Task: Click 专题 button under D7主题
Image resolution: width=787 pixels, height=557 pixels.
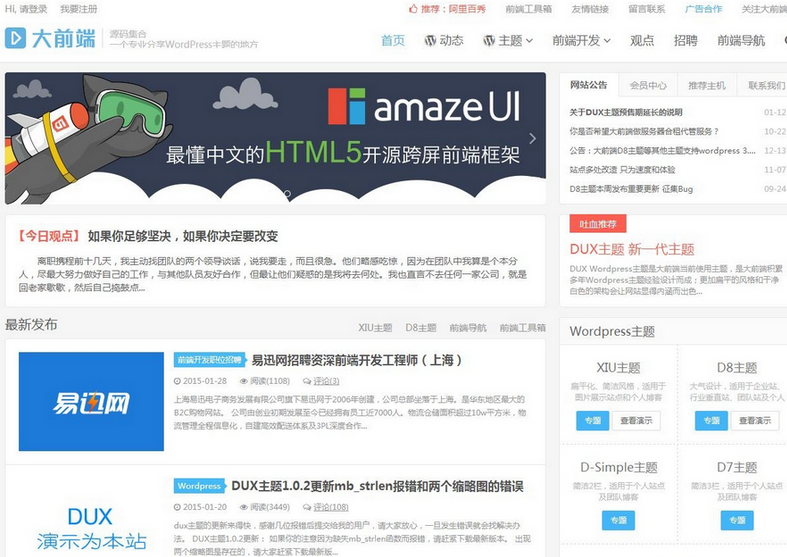Action: 737,520
